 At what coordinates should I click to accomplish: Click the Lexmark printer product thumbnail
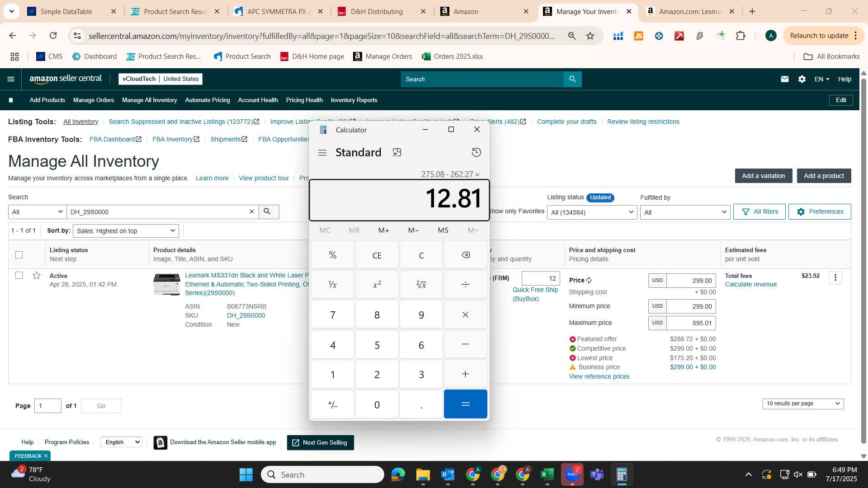(167, 284)
